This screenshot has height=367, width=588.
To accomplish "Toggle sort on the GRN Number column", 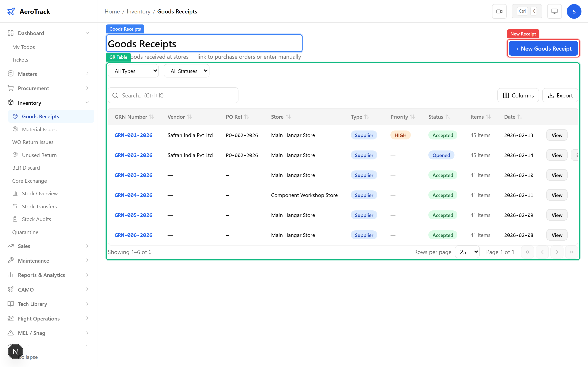I will click(x=151, y=116).
